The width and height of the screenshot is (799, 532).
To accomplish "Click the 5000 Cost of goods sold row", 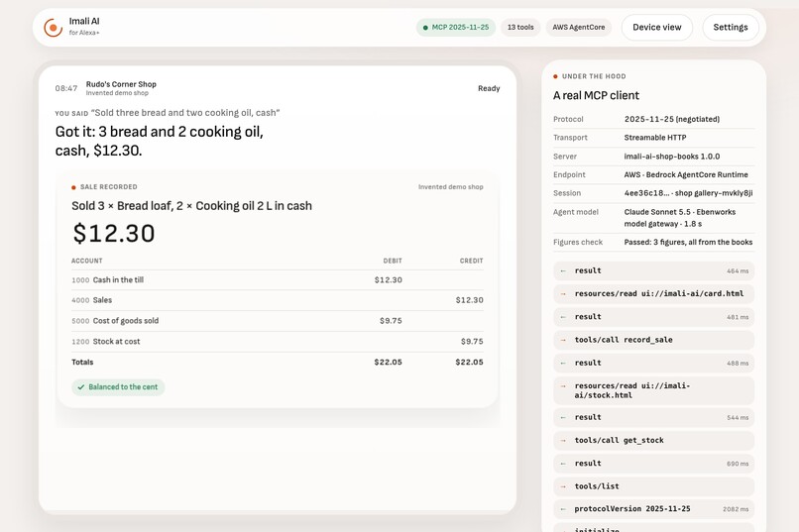I will (x=278, y=321).
